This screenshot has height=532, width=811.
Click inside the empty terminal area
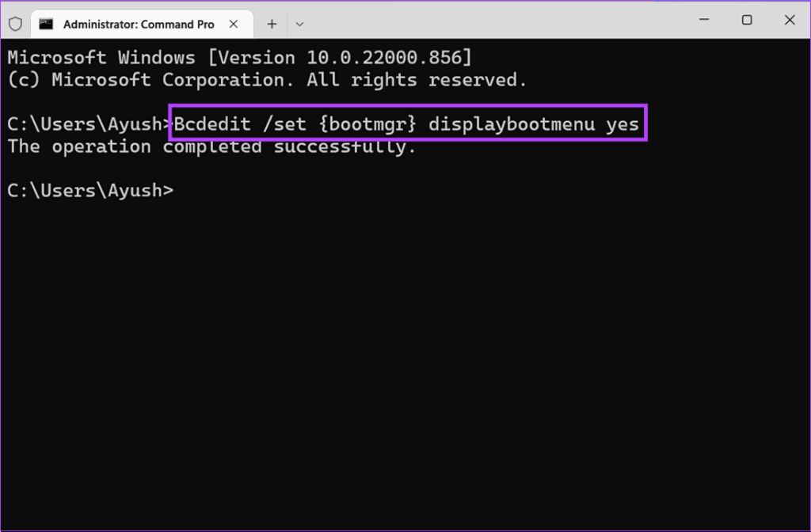point(405,356)
